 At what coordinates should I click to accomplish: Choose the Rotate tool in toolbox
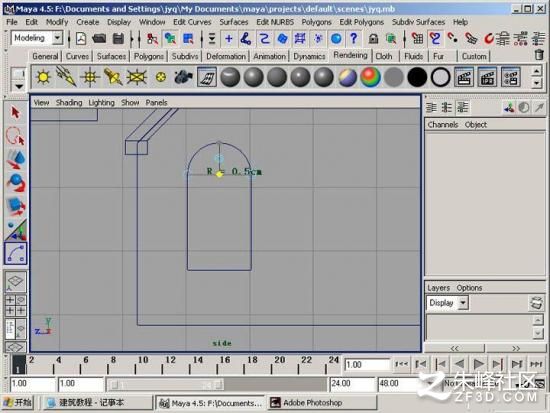click(16, 182)
